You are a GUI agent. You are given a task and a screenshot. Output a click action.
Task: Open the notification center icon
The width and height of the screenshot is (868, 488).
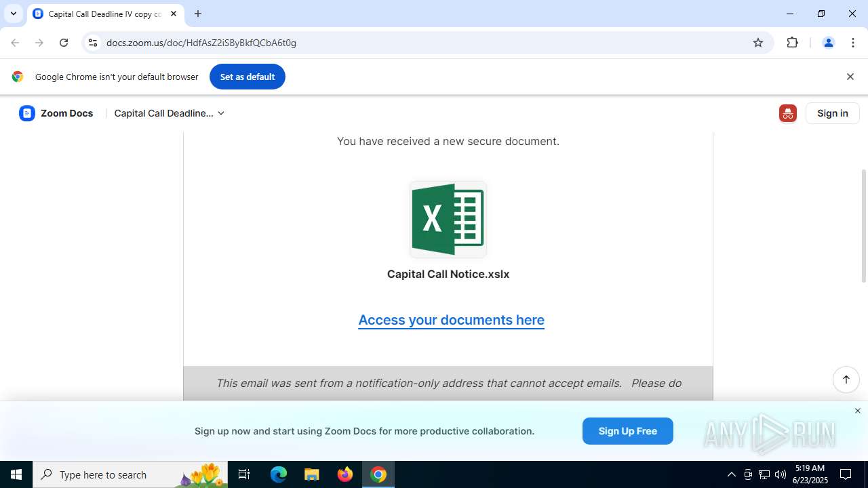(846, 474)
